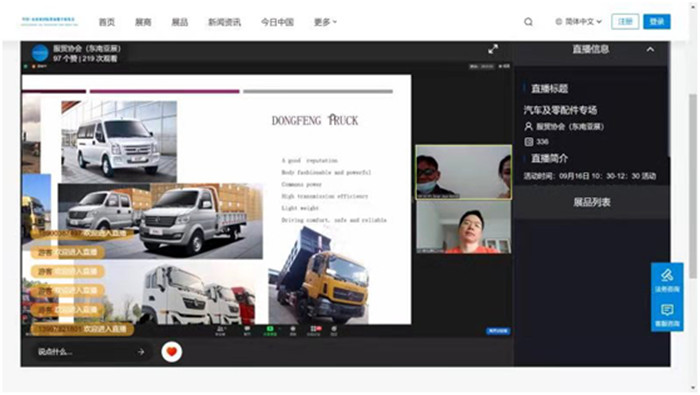
Task: Click the page's vertical scrollbar thumb
Action: coord(692,187)
